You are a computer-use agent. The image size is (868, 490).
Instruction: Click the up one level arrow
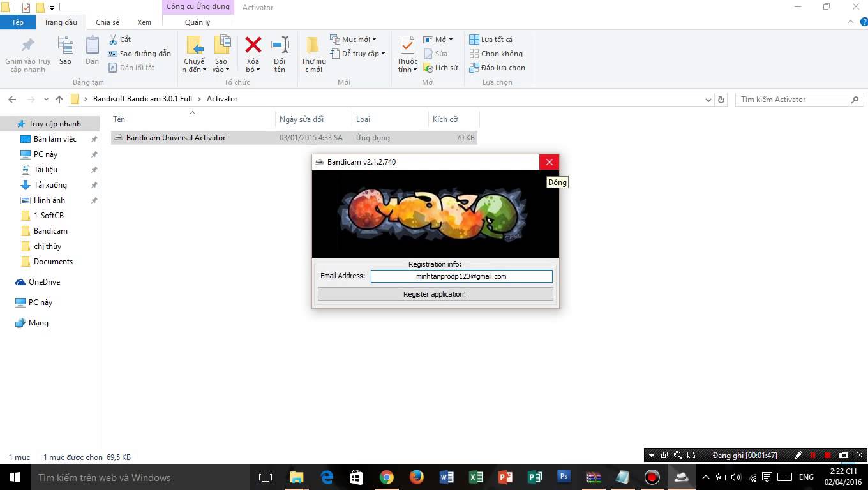pyautogui.click(x=59, y=100)
